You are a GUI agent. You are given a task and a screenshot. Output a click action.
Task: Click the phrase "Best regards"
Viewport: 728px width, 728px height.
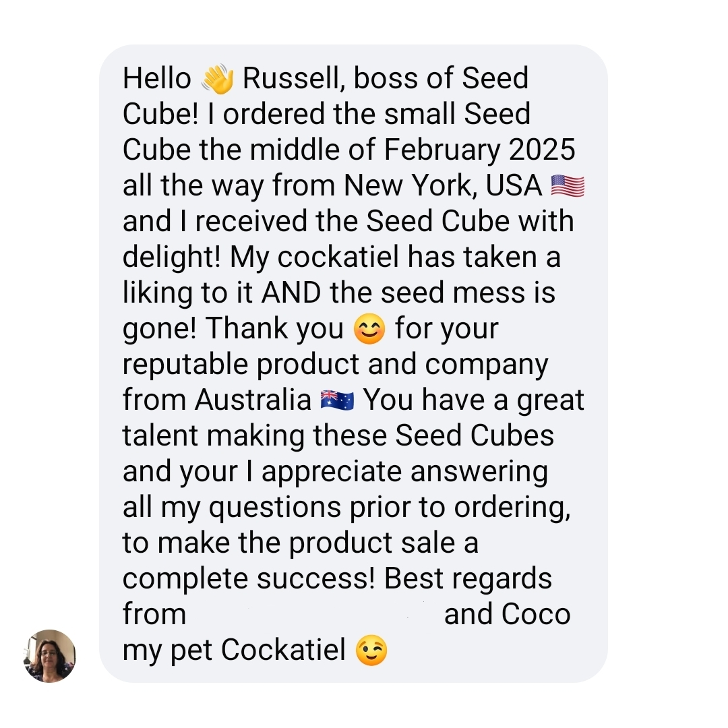[x=468, y=579]
